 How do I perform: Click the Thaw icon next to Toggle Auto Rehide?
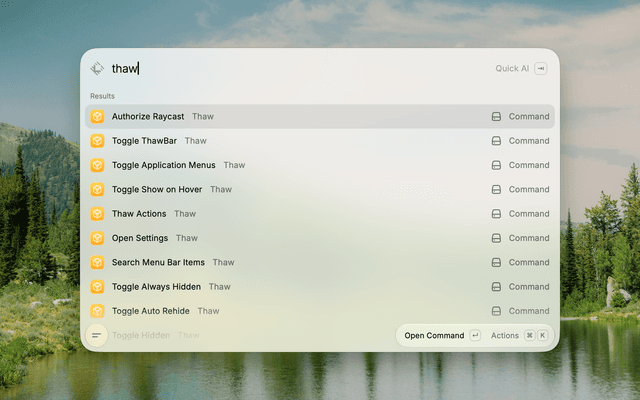pos(97,311)
